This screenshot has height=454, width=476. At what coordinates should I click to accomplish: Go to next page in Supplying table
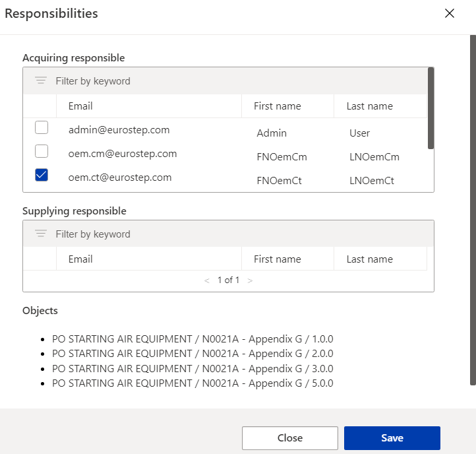tap(250, 280)
